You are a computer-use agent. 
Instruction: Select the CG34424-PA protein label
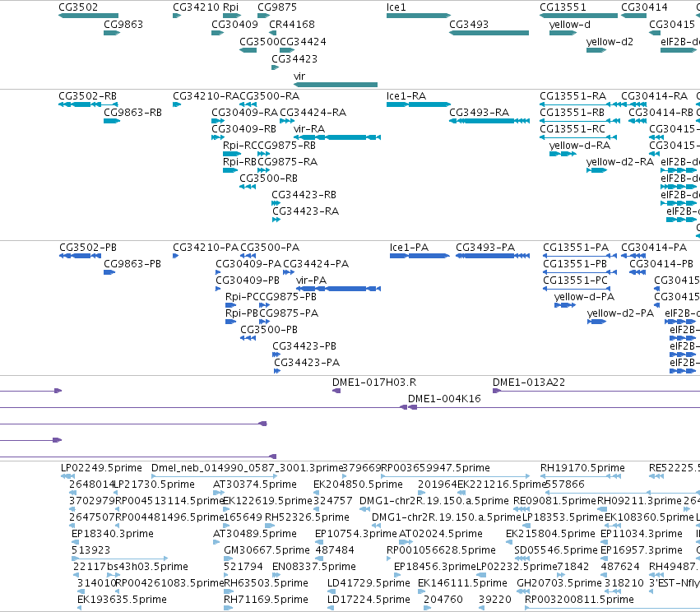[316, 264]
